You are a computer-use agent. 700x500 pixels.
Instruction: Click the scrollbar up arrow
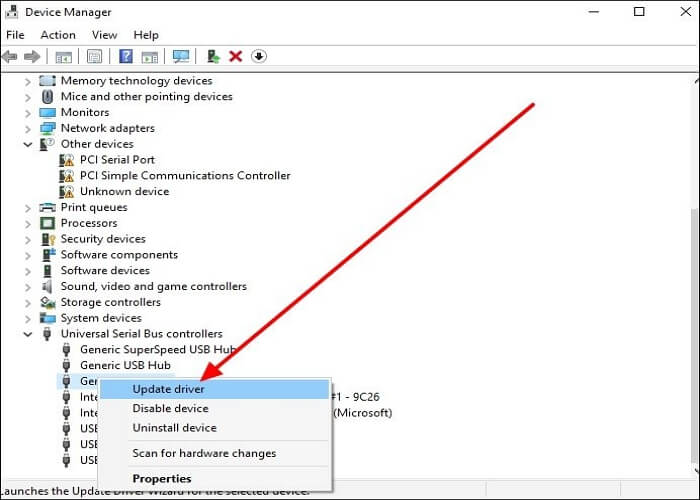(x=696, y=81)
